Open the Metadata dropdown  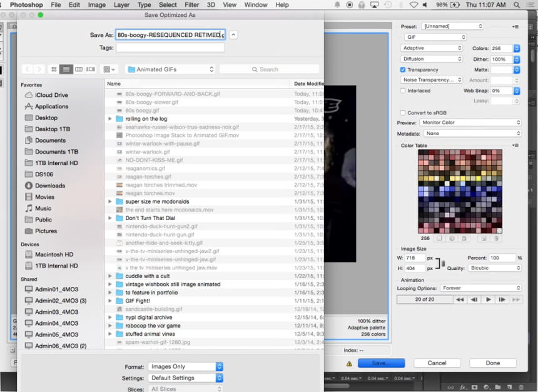472,133
